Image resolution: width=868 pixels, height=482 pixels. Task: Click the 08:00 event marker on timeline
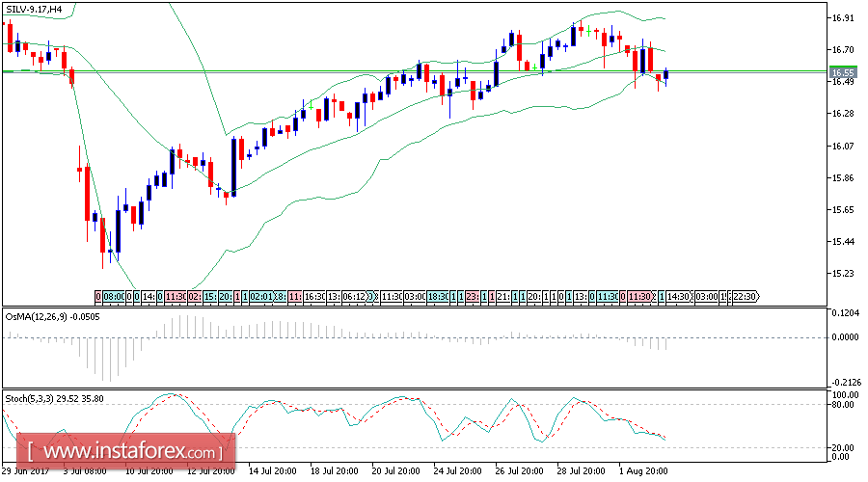[x=114, y=297]
